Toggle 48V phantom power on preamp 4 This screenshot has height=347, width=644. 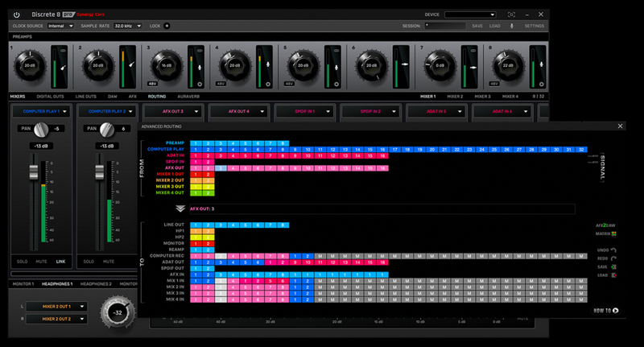221,84
